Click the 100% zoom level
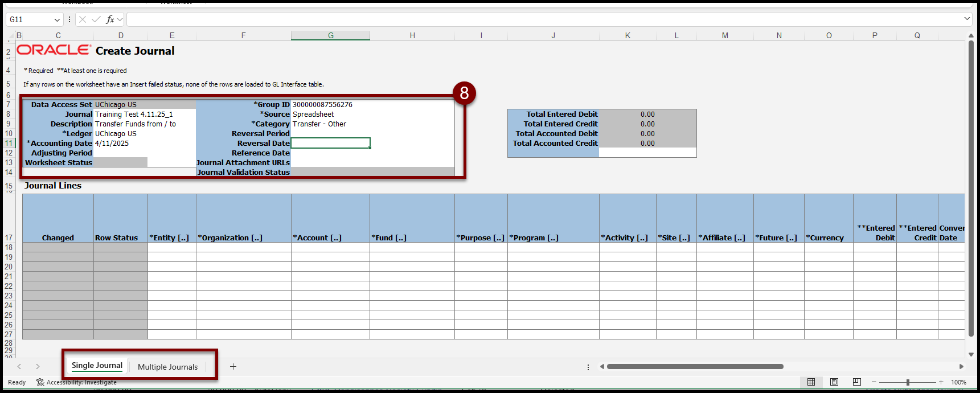This screenshot has width=980, height=393. point(959,382)
